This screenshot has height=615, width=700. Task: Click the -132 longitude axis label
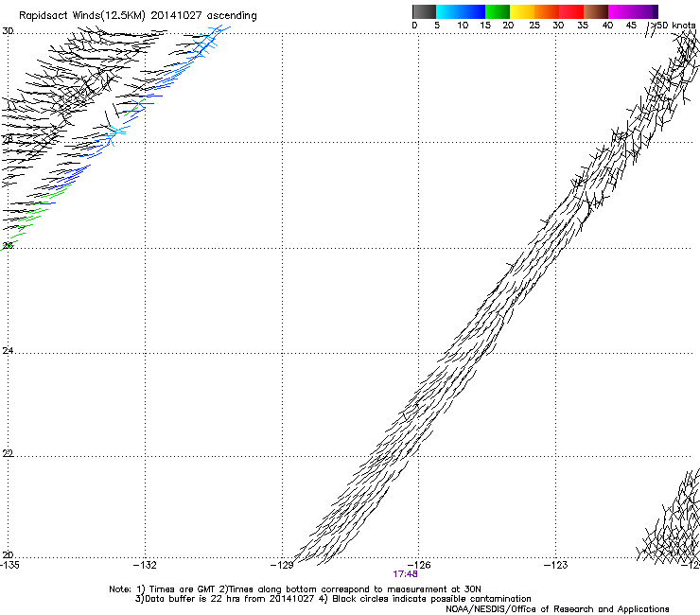point(145,565)
